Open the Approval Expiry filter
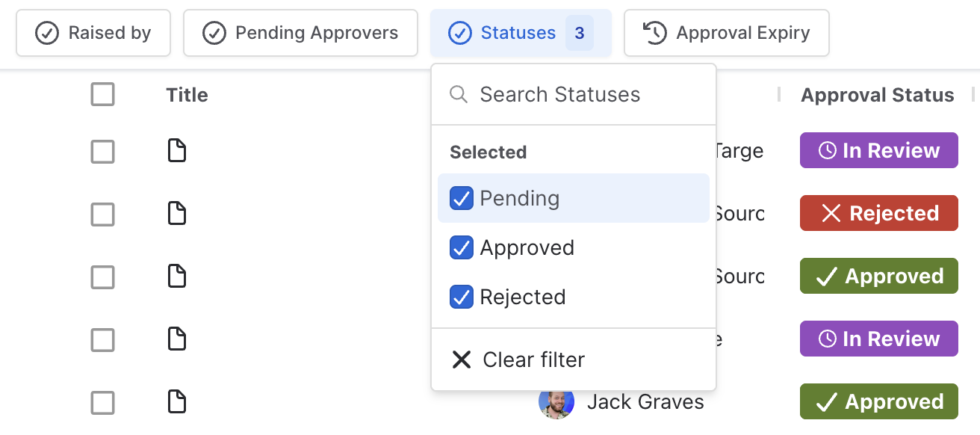980x435 pixels. [x=726, y=33]
